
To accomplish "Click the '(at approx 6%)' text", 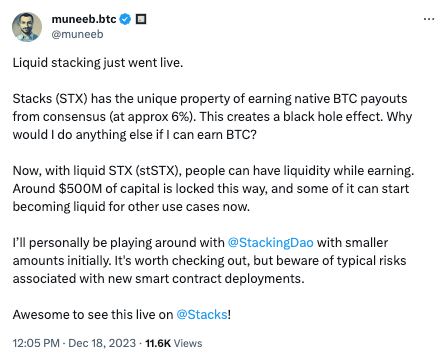I will [151, 117].
